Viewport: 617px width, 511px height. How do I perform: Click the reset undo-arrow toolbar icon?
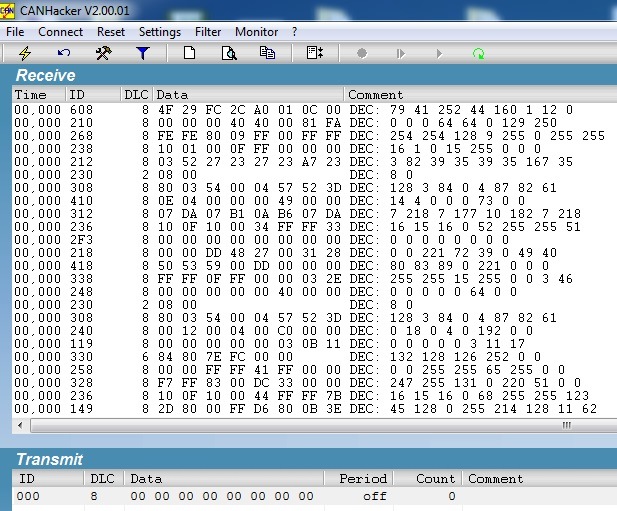click(x=64, y=53)
